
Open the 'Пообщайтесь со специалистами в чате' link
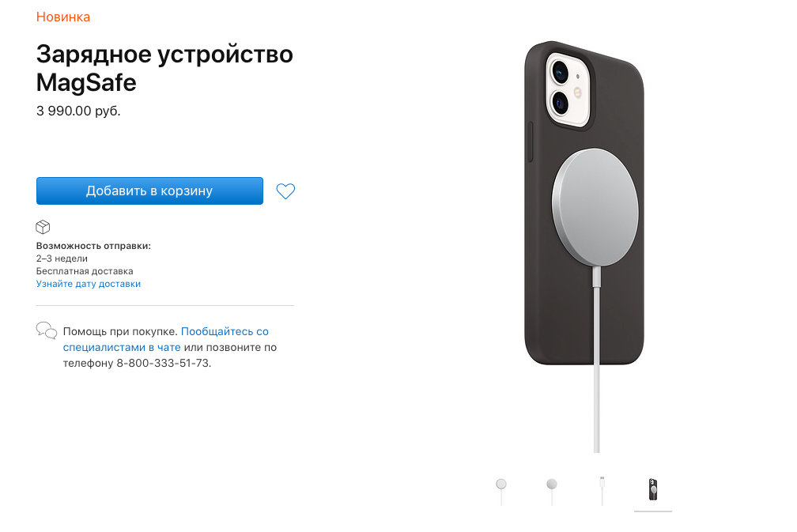coord(166,339)
